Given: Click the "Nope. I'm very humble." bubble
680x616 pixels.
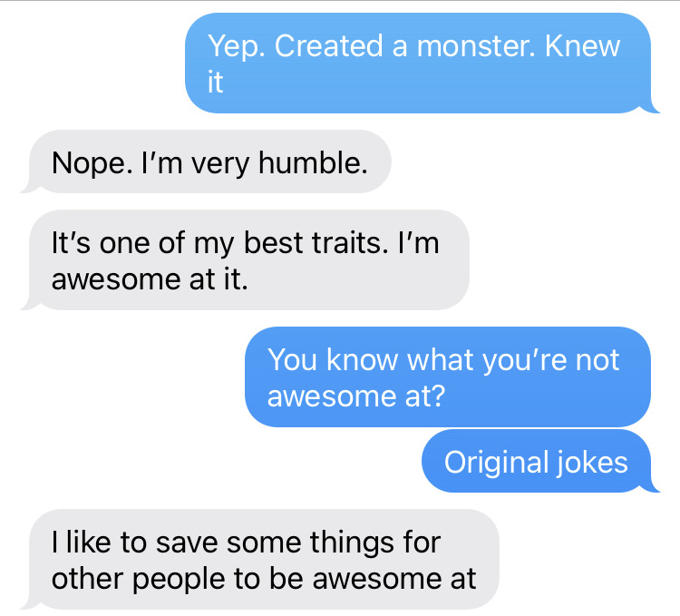Looking at the screenshot, I should 210,162.
